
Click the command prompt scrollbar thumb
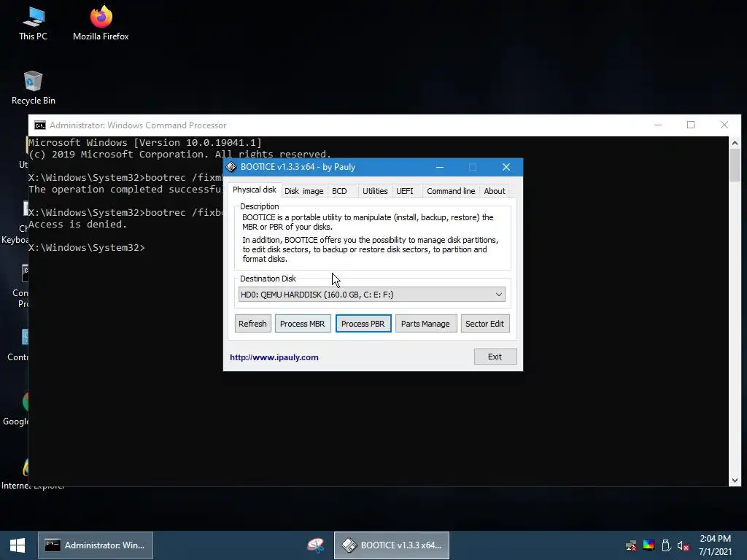tap(735, 165)
